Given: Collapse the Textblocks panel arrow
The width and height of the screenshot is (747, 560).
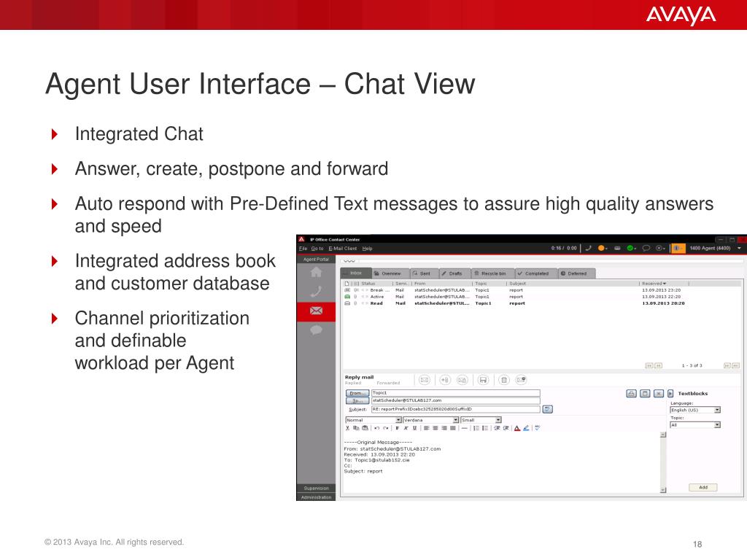Looking at the screenshot, I should tap(670, 394).
